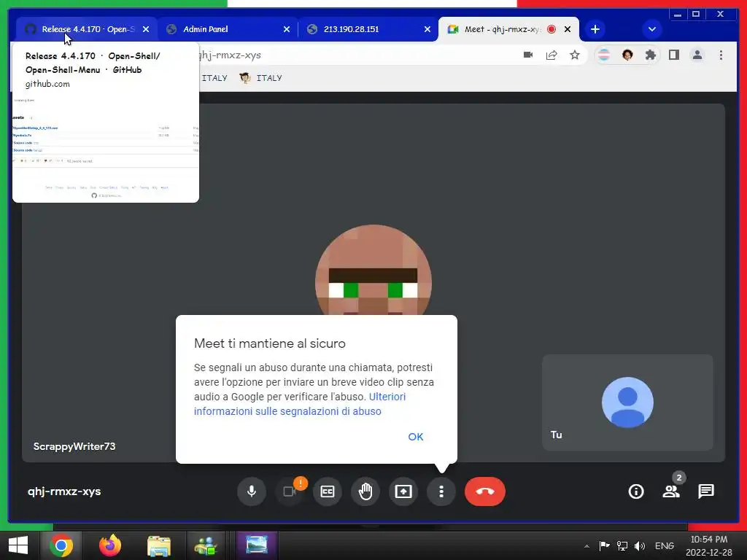Open the volume tray icon

(639, 545)
